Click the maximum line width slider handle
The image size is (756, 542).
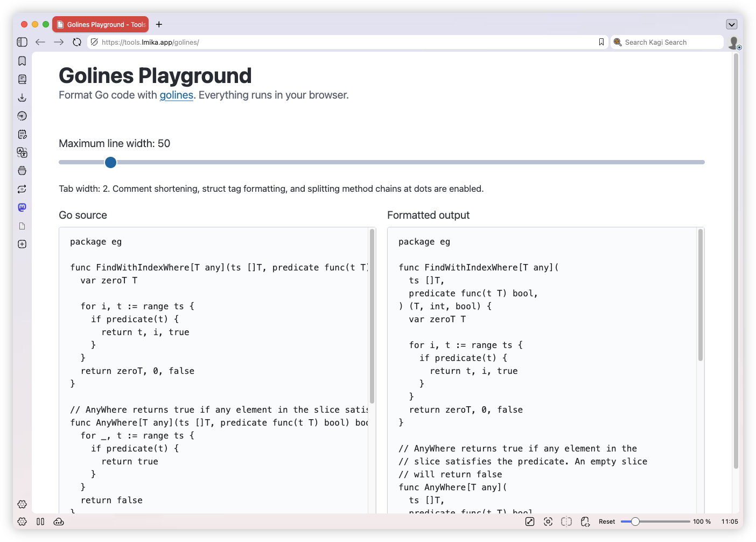(x=110, y=162)
